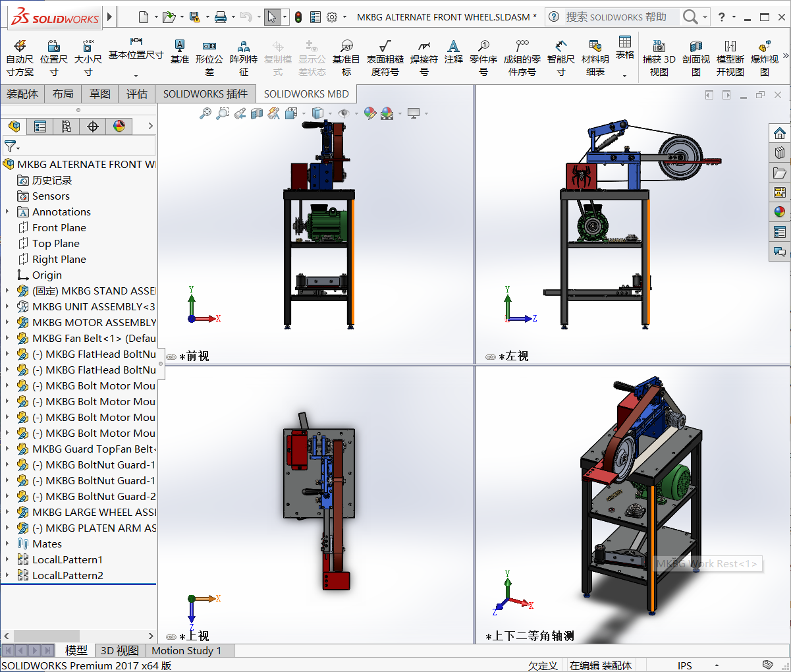Toggle view link icon beside *前视 label
The height and width of the screenshot is (672, 791).
(x=171, y=356)
